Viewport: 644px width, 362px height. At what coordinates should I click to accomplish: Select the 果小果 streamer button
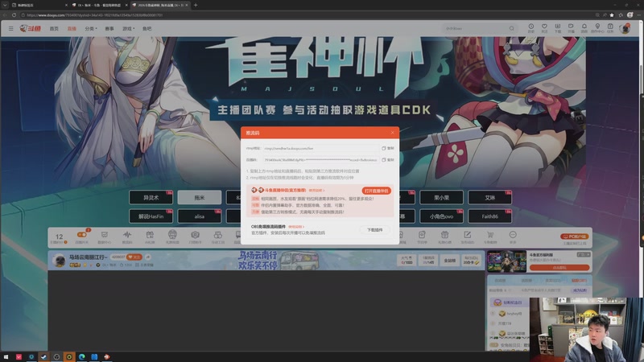coord(441,197)
